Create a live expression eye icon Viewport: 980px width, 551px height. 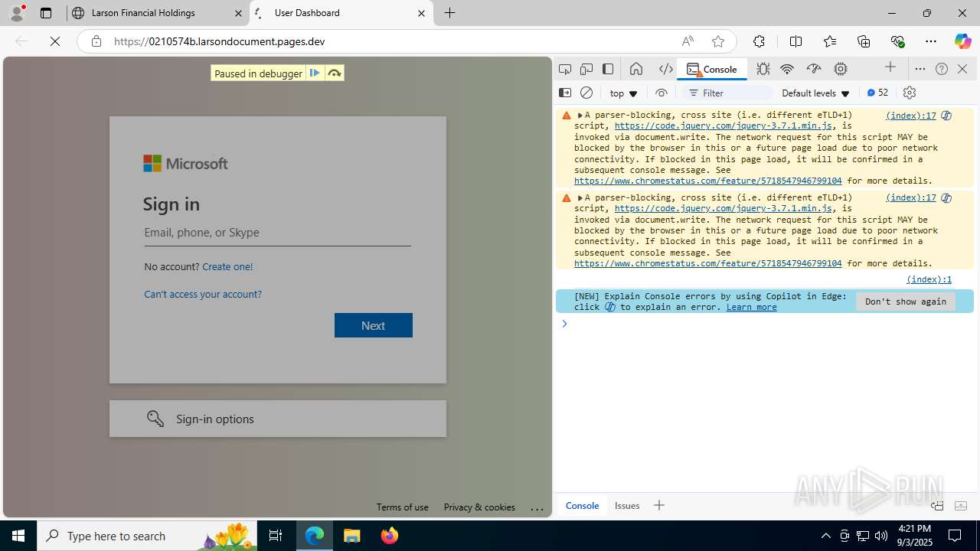(x=661, y=93)
